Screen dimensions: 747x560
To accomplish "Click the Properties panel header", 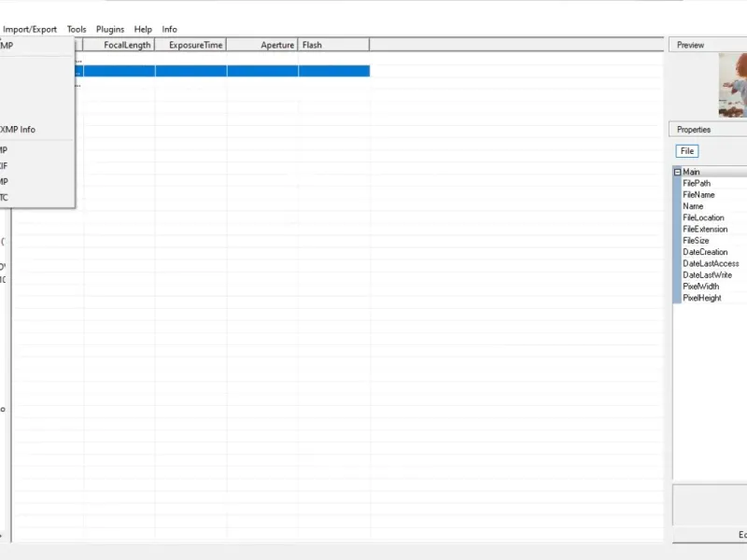I will click(708, 130).
